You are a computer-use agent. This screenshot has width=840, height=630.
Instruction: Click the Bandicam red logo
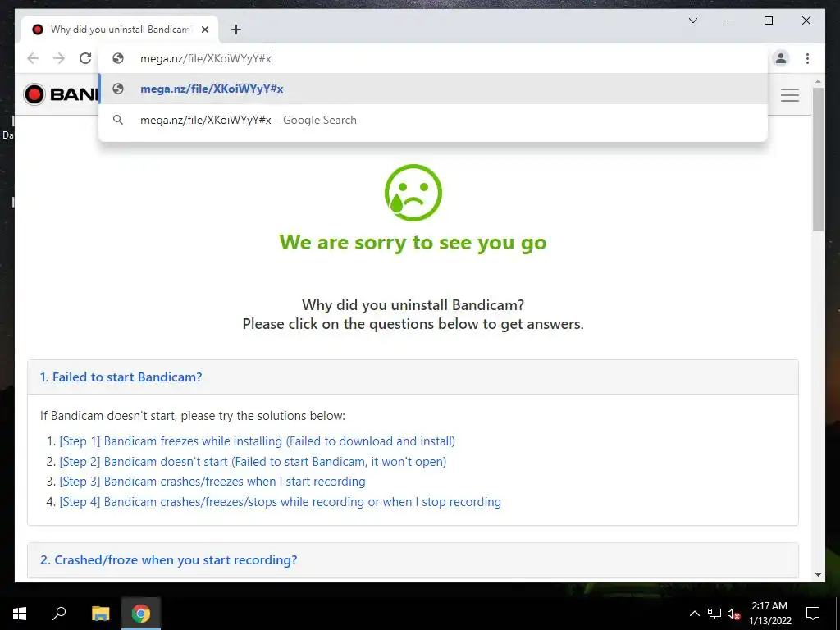pyautogui.click(x=34, y=95)
